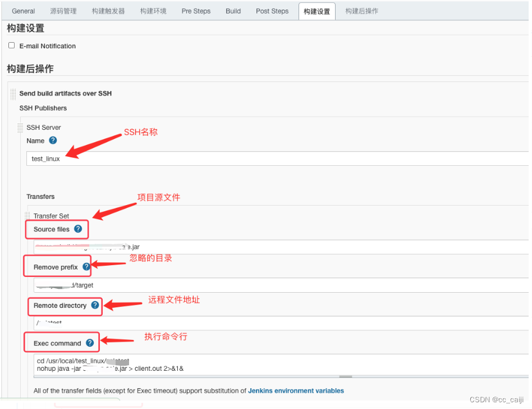Enable E-mail Notification checkbox
The height and width of the screenshot is (409, 532).
click(x=12, y=45)
